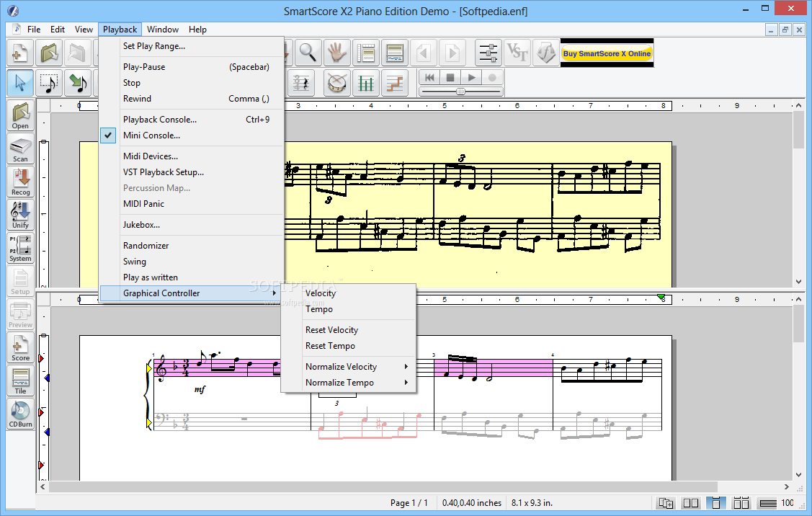Click the CDBurn sidebar button
This screenshot has width=812, height=516.
pyautogui.click(x=21, y=414)
